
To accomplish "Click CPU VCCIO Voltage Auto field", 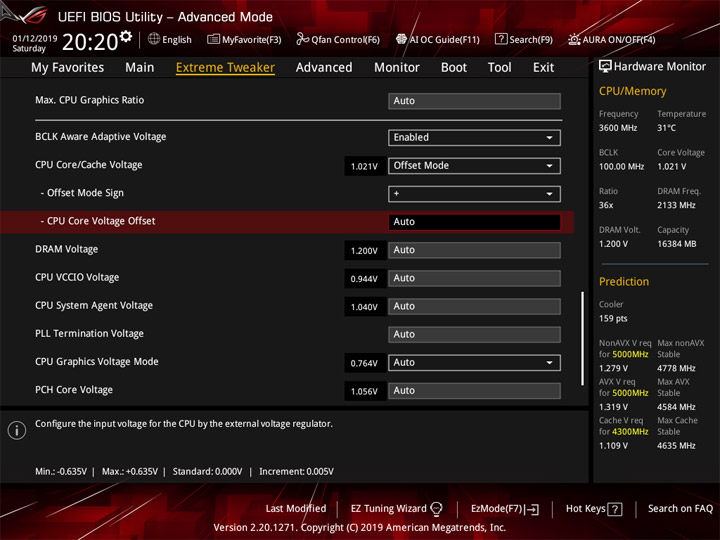I will coord(474,278).
